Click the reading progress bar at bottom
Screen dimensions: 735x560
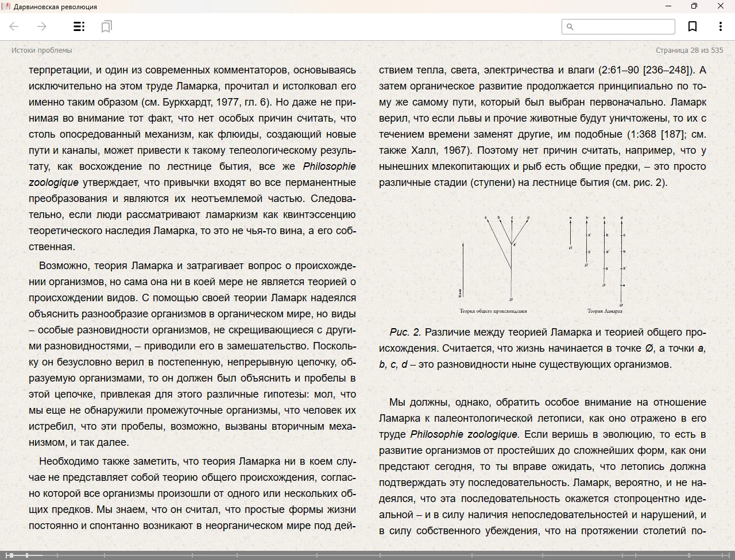click(367, 555)
